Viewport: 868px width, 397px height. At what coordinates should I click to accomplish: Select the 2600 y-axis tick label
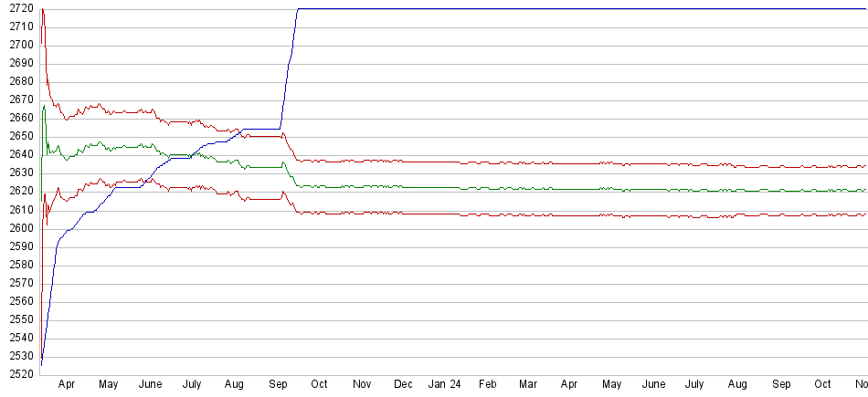(22, 228)
